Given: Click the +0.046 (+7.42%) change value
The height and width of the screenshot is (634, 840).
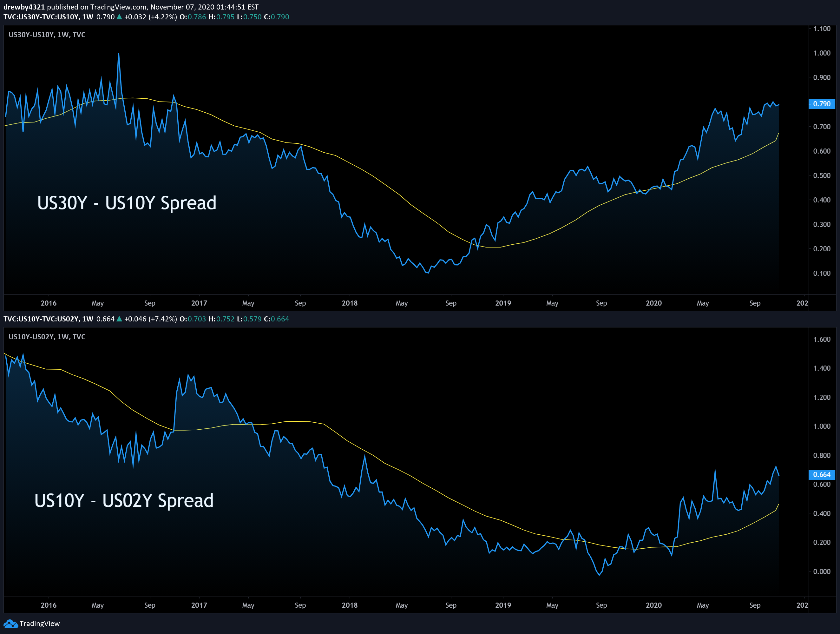Looking at the screenshot, I should (150, 319).
